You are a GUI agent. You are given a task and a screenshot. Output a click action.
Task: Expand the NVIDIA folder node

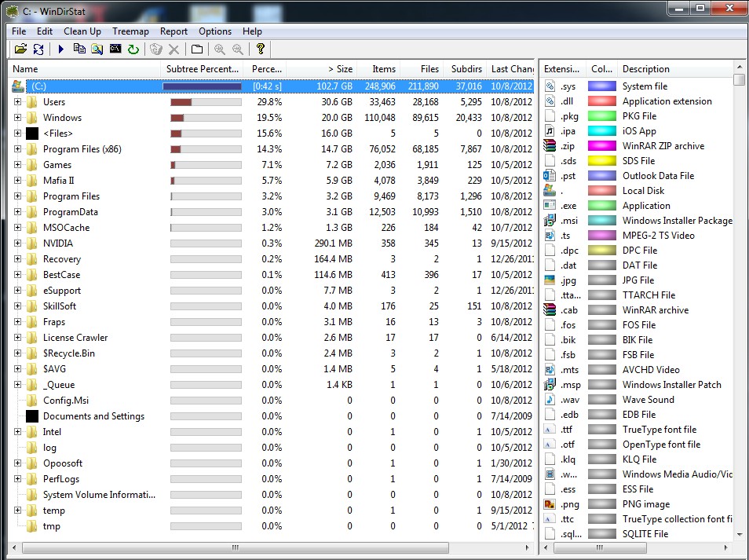[18, 243]
